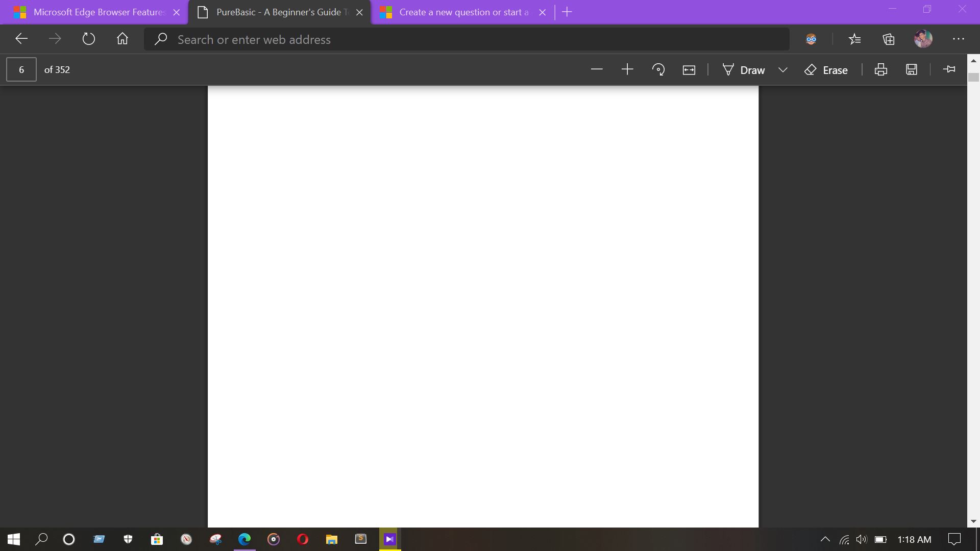Click the vertical scrollbar thumb
This screenshot has width=980, height=551.
point(973,78)
